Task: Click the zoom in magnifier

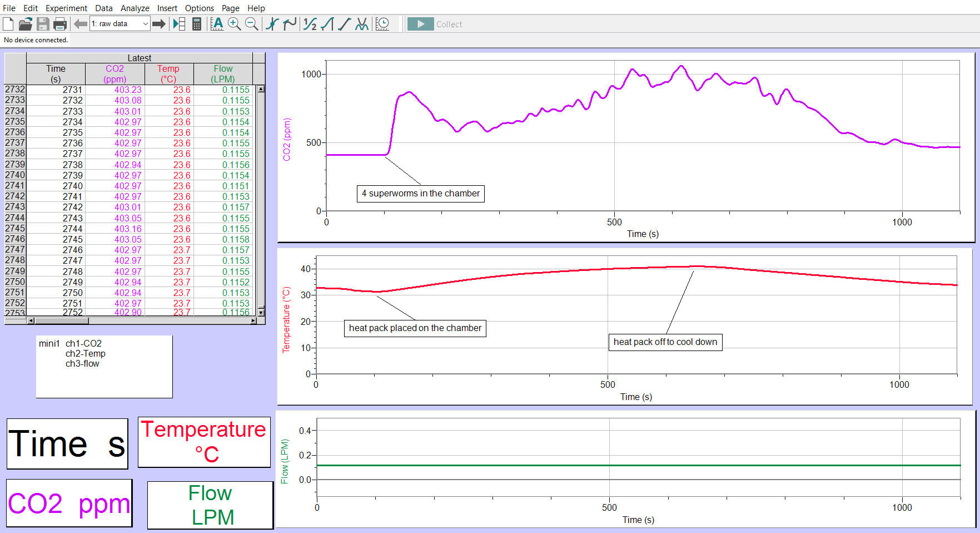Action: pos(235,24)
